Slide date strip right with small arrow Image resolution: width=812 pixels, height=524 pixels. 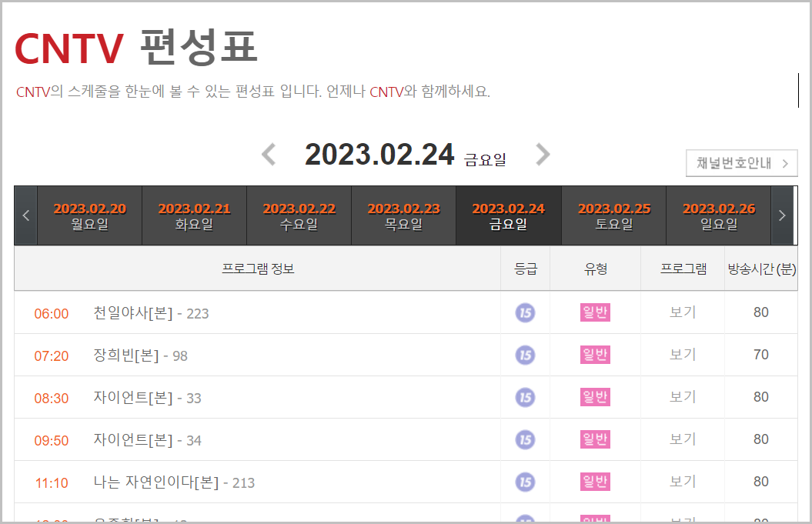pos(782,215)
